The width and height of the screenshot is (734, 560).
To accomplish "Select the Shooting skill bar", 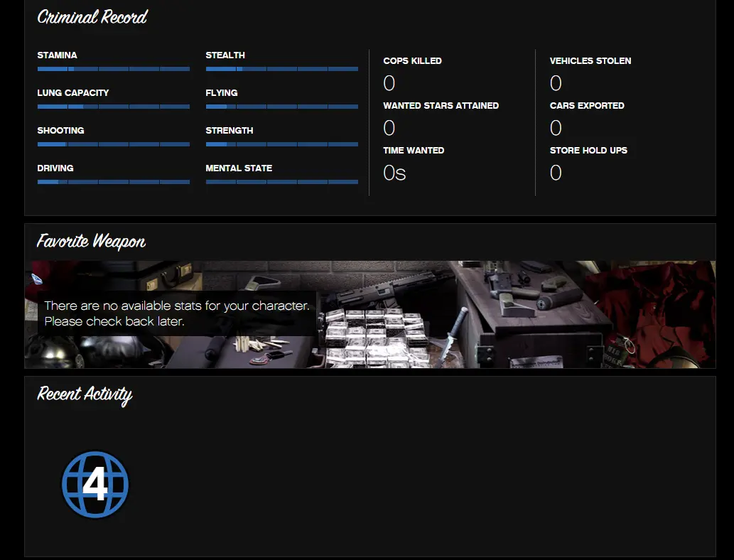I will tap(113, 144).
